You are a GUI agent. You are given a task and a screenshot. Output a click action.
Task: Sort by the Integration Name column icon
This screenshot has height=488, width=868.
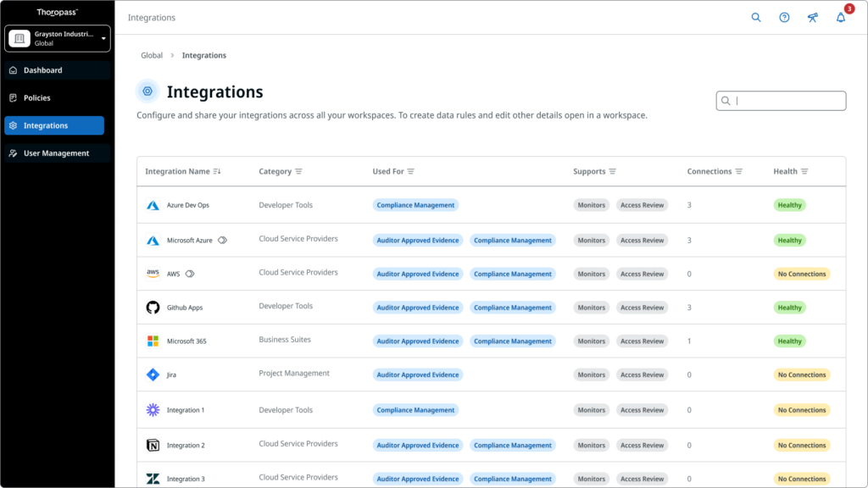click(217, 171)
